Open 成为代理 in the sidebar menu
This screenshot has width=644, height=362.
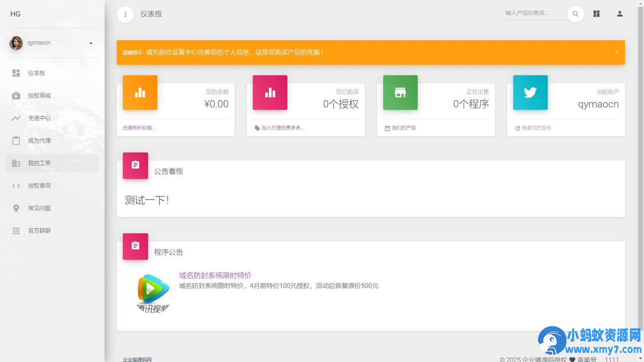tap(52, 140)
